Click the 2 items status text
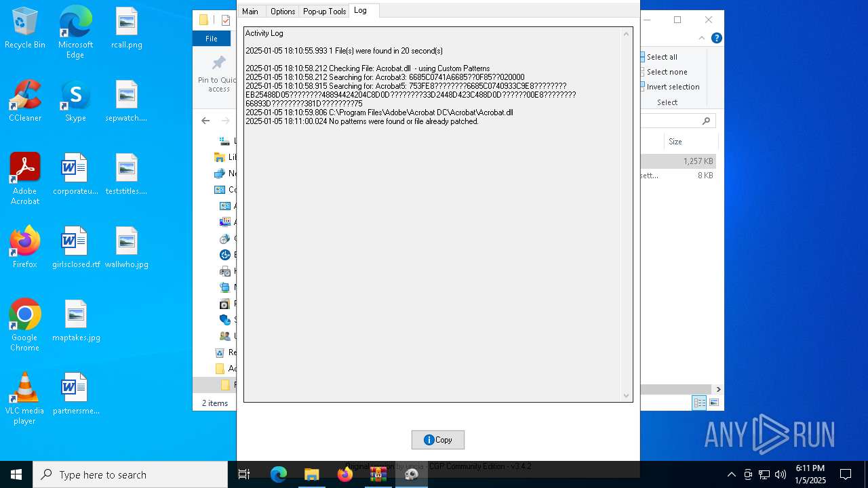The width and height of the screenshot is (868, 488). [x=215, y=403]
